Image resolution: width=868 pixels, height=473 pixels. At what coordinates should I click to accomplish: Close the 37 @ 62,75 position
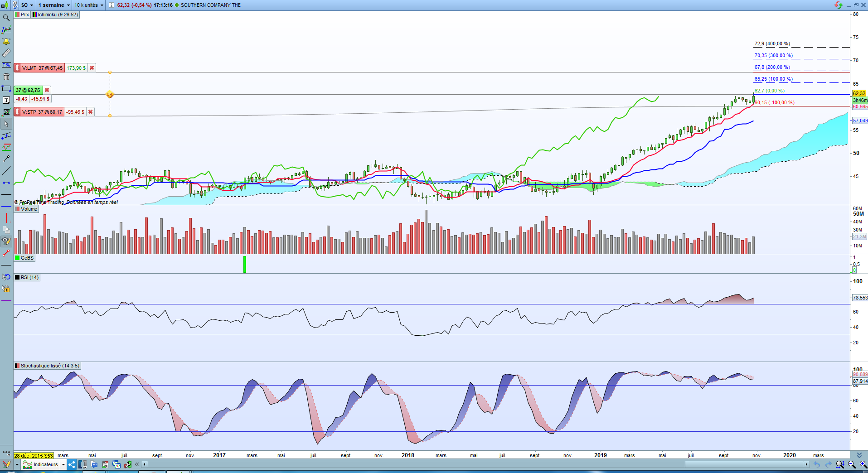point(47,90)
